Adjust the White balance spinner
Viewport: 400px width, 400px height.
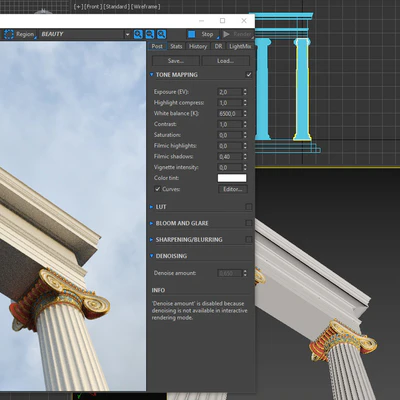245,114
